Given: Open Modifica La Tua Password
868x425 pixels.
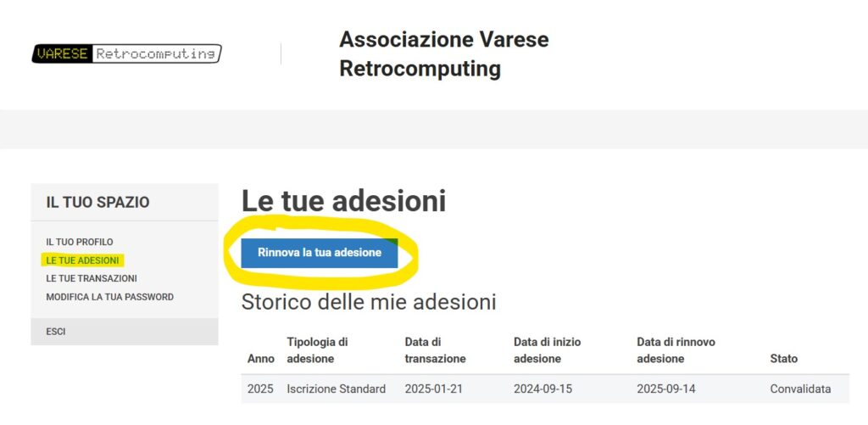Looking at the screenshot, I should 109,297.
